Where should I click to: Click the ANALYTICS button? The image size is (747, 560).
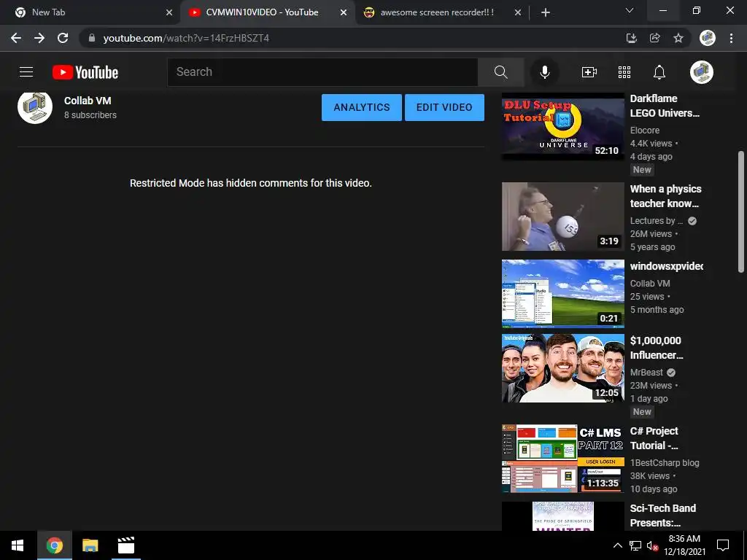pyautogui.click(x=362, y=107)
